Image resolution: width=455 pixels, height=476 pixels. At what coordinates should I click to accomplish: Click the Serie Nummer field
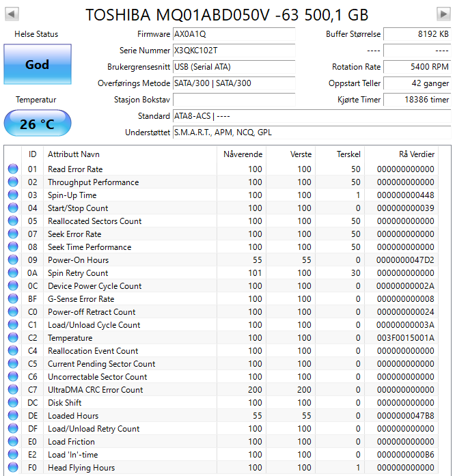click(x=234, y=51)
